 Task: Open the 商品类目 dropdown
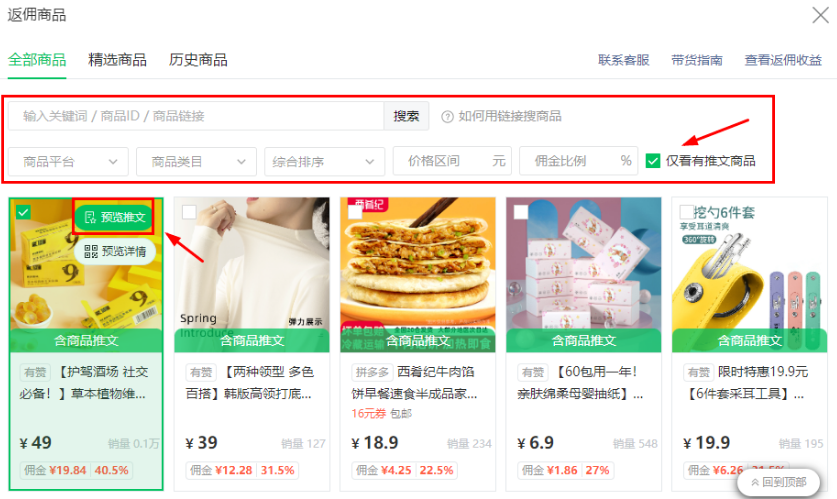(196, 162)
